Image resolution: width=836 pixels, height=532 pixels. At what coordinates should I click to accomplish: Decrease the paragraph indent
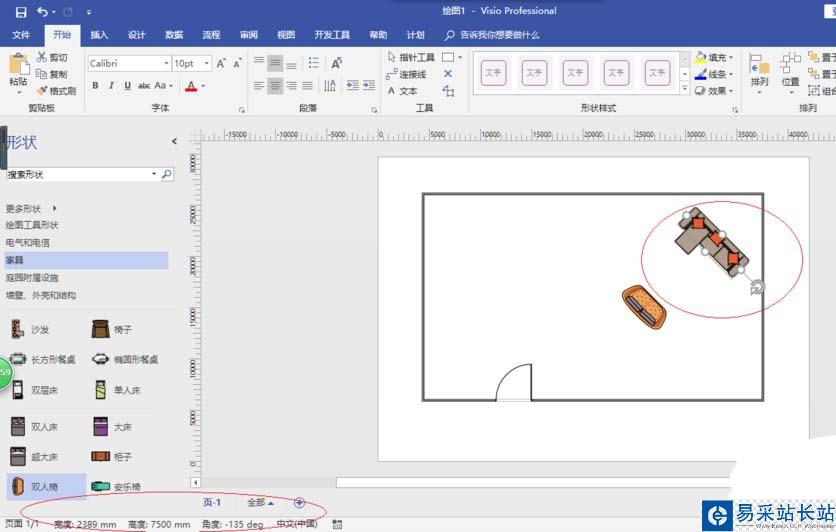click(352, 85)
